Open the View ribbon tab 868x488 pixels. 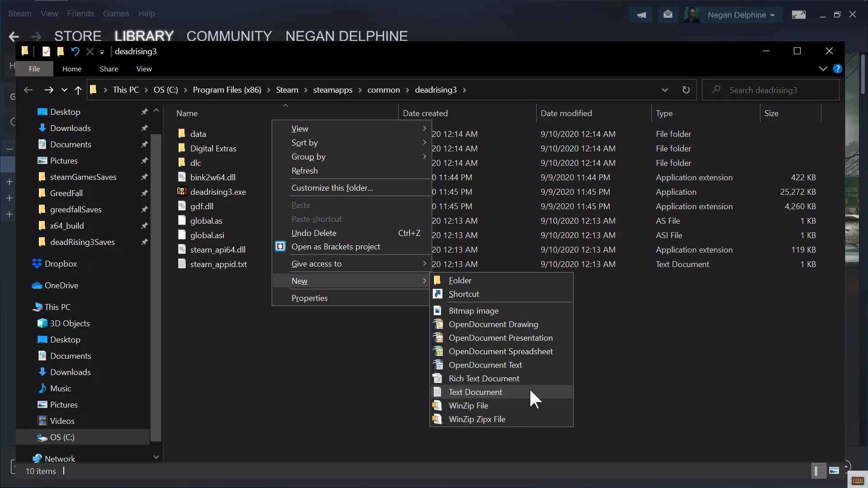coord(144,69)
